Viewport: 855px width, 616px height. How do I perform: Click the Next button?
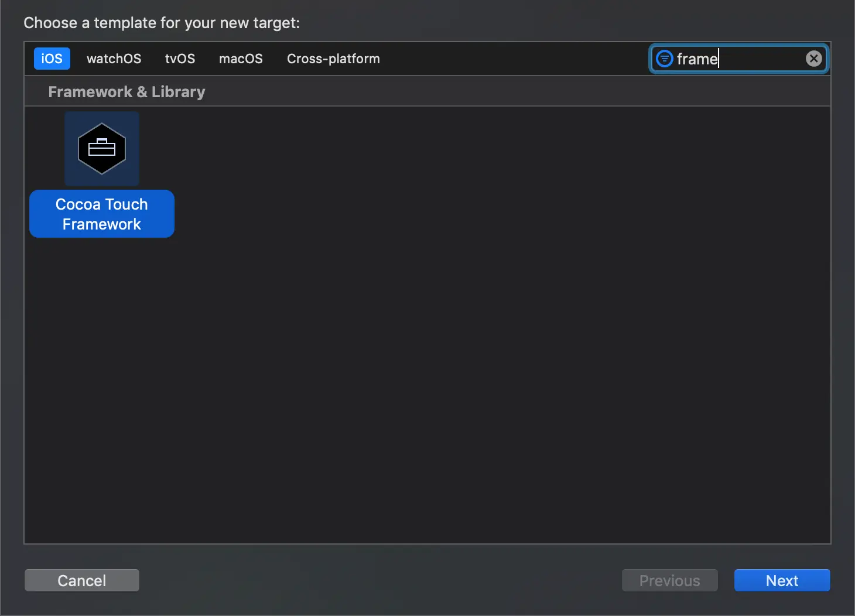pyautogui.click(x=782, y=580)
